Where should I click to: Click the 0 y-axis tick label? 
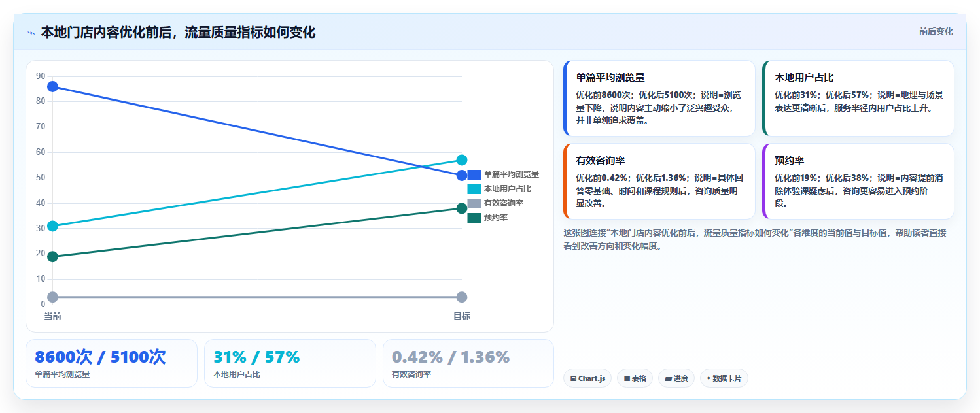pos(43,305)
